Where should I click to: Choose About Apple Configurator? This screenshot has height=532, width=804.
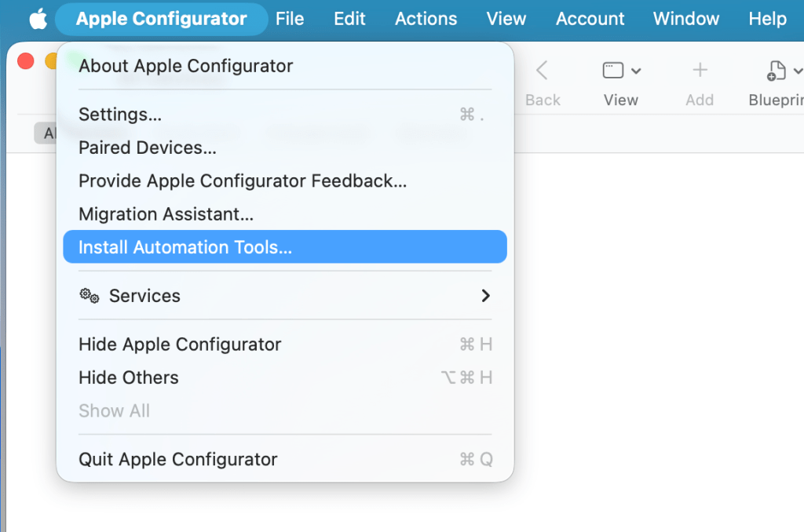click(185, 66)
